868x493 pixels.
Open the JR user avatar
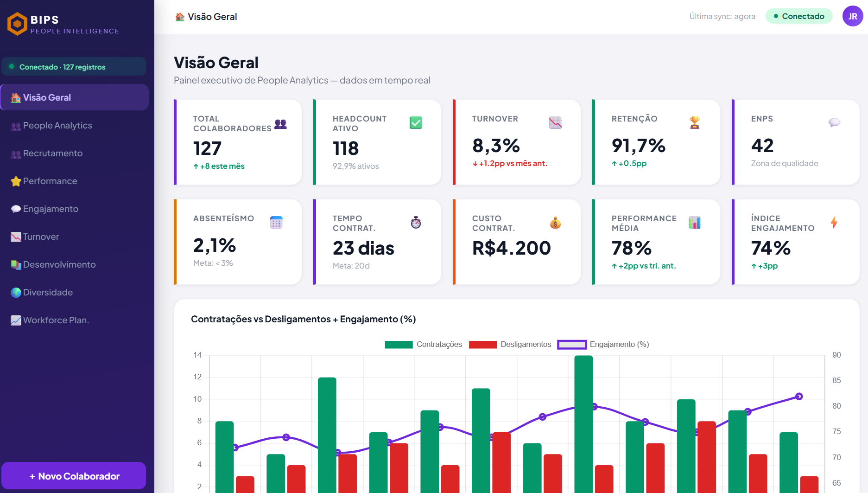[x=853, y=16]
